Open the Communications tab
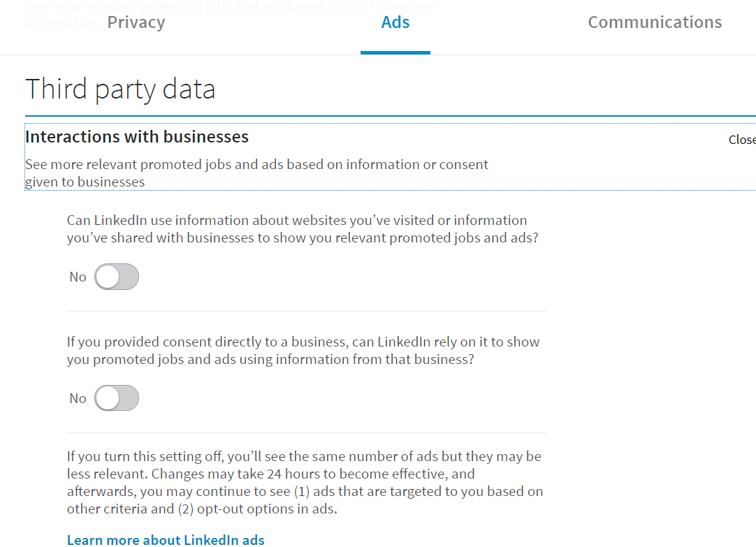Screen dimensions: 756x547 (x=654, y=22)
